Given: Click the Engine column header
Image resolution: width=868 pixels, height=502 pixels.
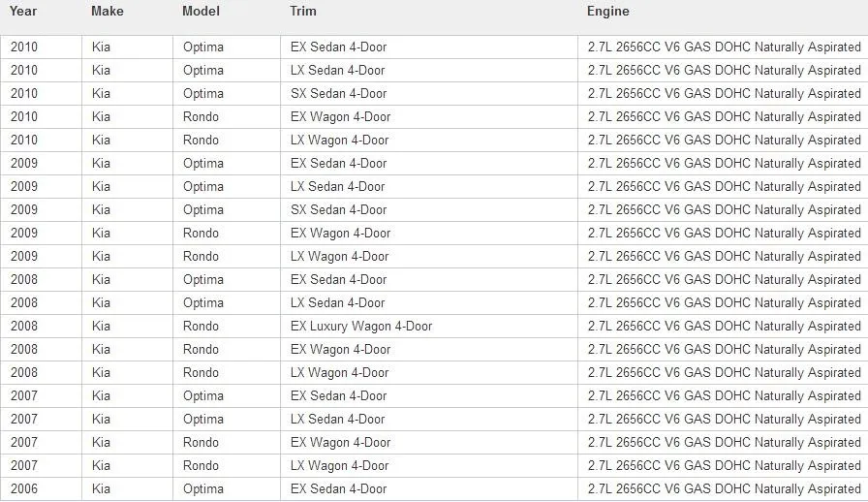Looking at the screenshot, I should (607, 11).
